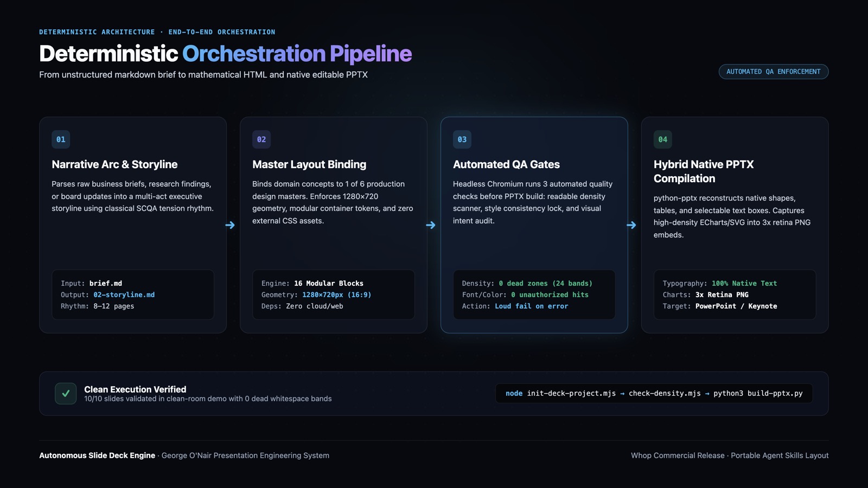This screenshot has height=488, width=868.
Task: Click the 0 dead zones (24 bands) value
Action: click(x=546, y=284)
